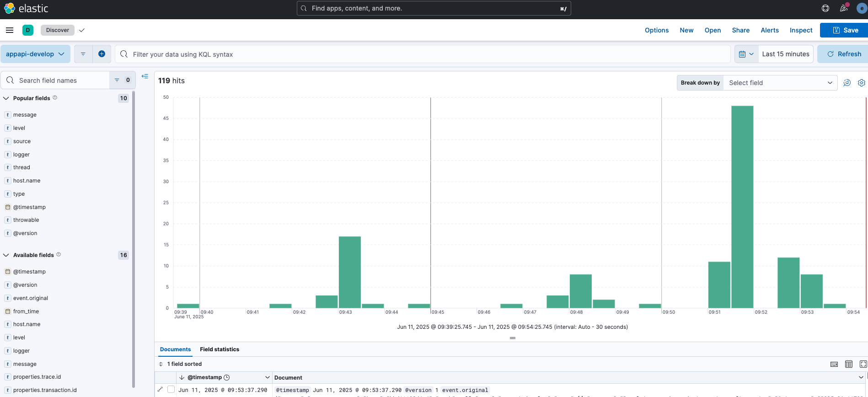Open the Options menu
This screenshot has height=397, width=868.
coord(657,30)
